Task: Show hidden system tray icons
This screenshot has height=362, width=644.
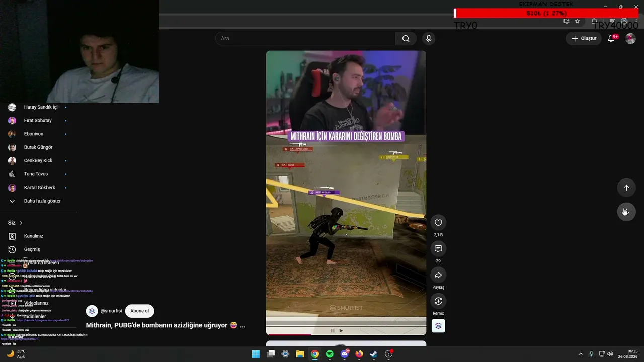Action: click(x=581, y=354)
